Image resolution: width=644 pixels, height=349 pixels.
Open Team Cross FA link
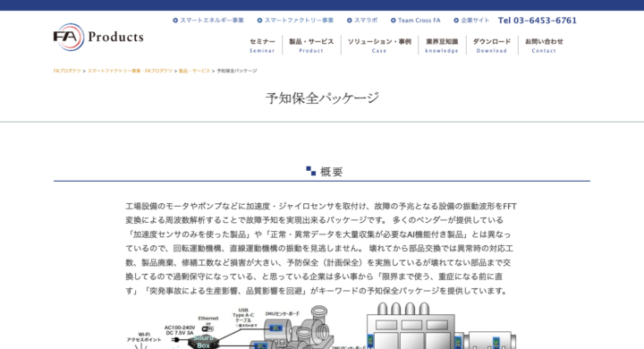419,21
